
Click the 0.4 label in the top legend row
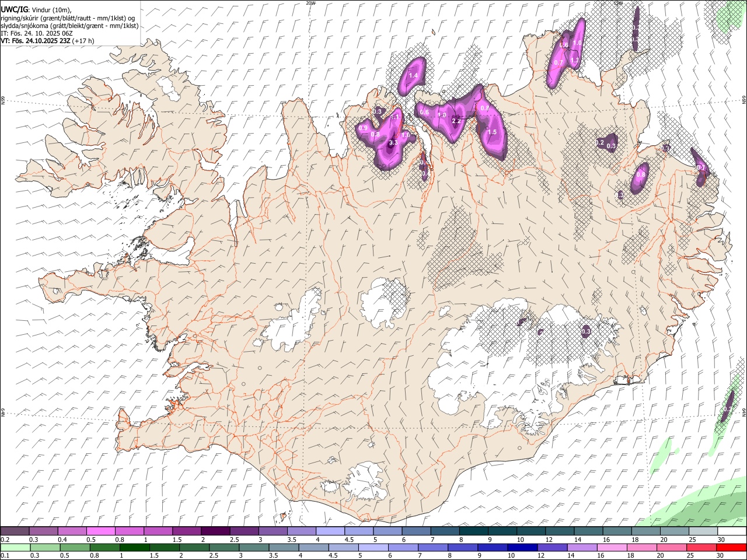click(x=62, y=540)
